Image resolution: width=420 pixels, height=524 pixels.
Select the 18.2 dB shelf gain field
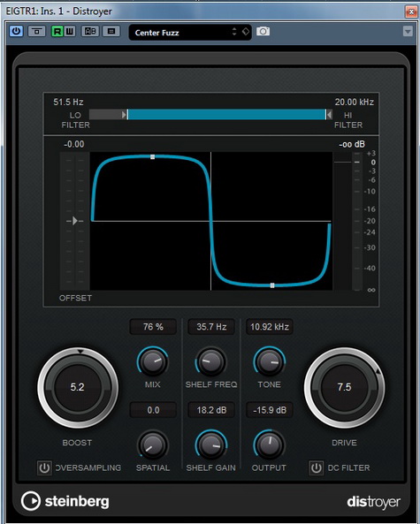click(x=211, y=410)
